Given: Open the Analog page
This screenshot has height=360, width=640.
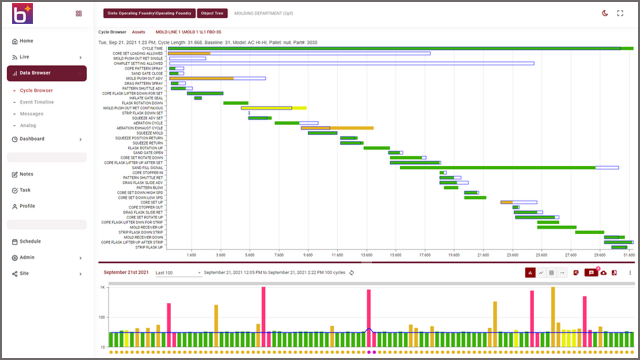Looking at the screenshot, I should (x=28, y=125).
